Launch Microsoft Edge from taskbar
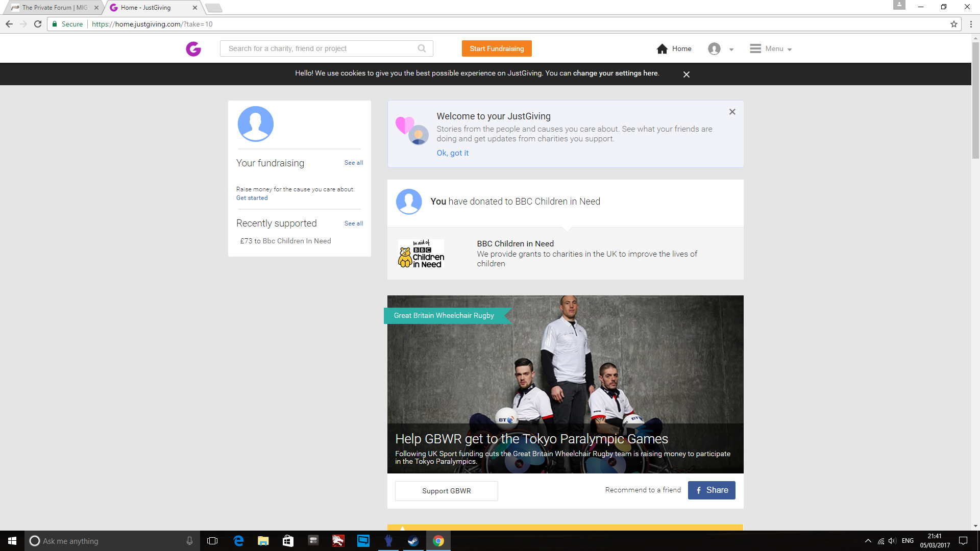Screen dimensions: 980x551 [x=238, y=541]
